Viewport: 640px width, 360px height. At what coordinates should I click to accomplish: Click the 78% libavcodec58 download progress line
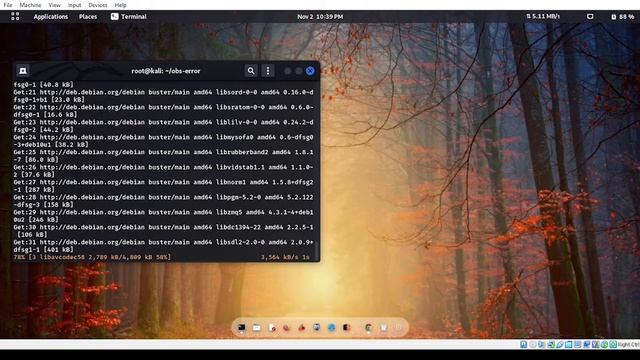tap(92, 257)
